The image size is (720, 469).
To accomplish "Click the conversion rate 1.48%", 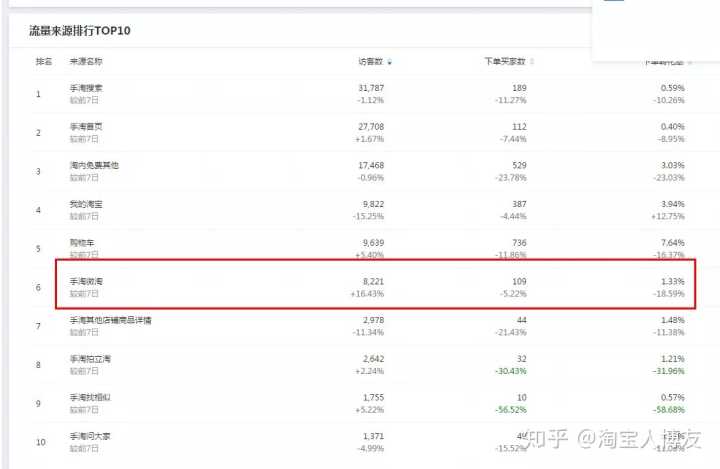I will click(x=673, y=320).
